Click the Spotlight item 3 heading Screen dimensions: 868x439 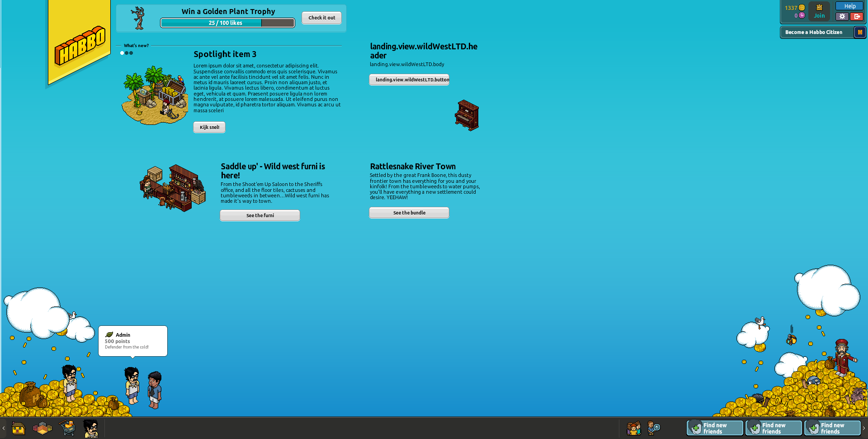point(225,54)
